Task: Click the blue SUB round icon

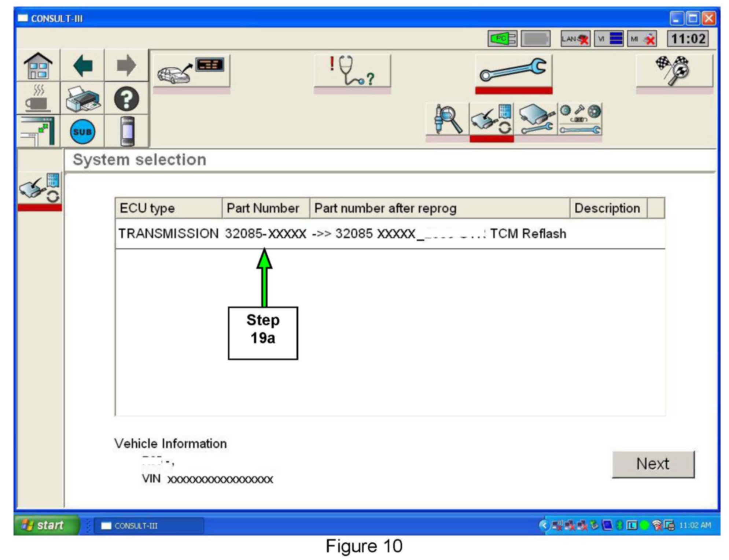Action: pyautogui.click(x=83, y=132)
